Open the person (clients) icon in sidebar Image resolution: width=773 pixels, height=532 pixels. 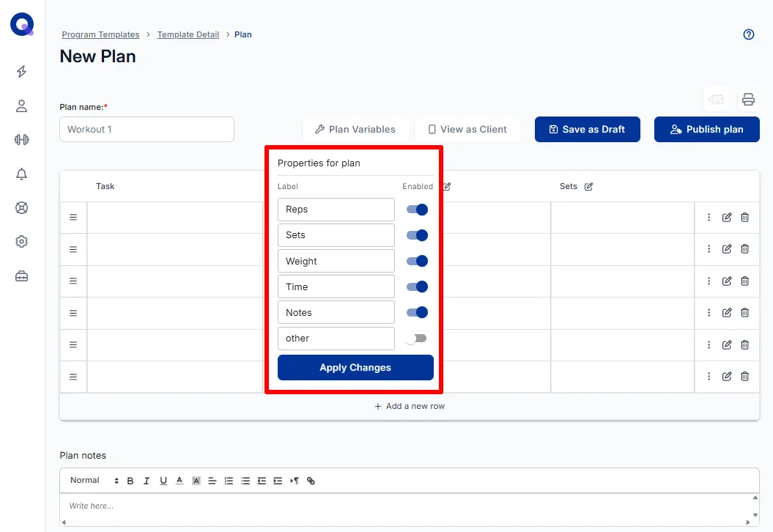tap(22, 106)
